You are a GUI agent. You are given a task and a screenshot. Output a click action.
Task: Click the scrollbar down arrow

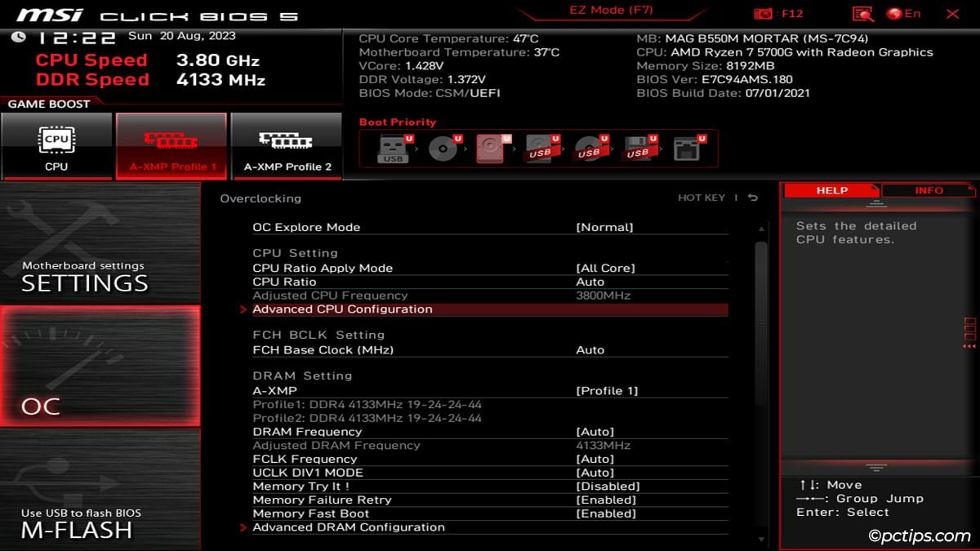click(761, 539)
